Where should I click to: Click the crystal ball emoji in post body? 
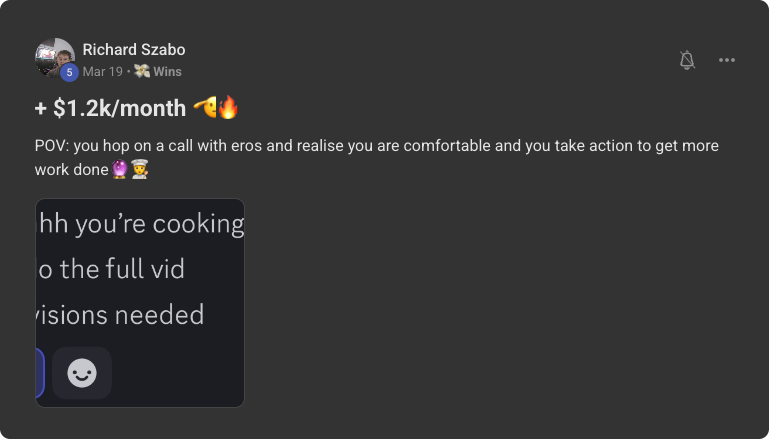(121, 170)
